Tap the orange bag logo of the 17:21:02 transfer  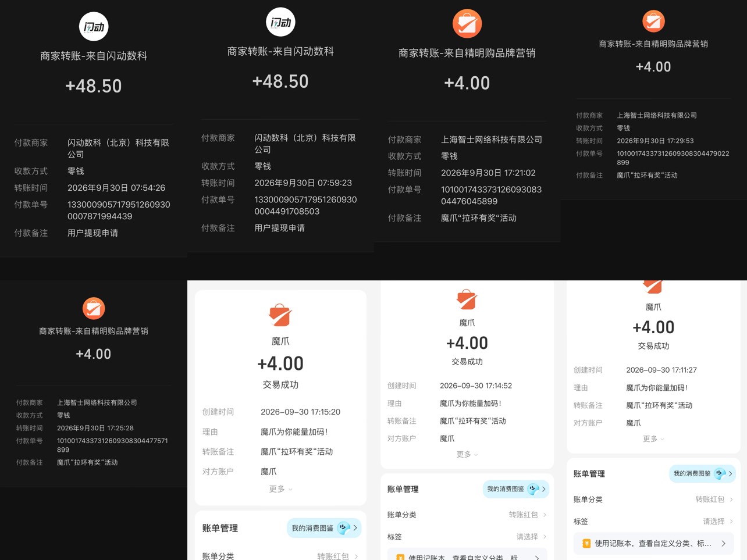tap(467, 24)
